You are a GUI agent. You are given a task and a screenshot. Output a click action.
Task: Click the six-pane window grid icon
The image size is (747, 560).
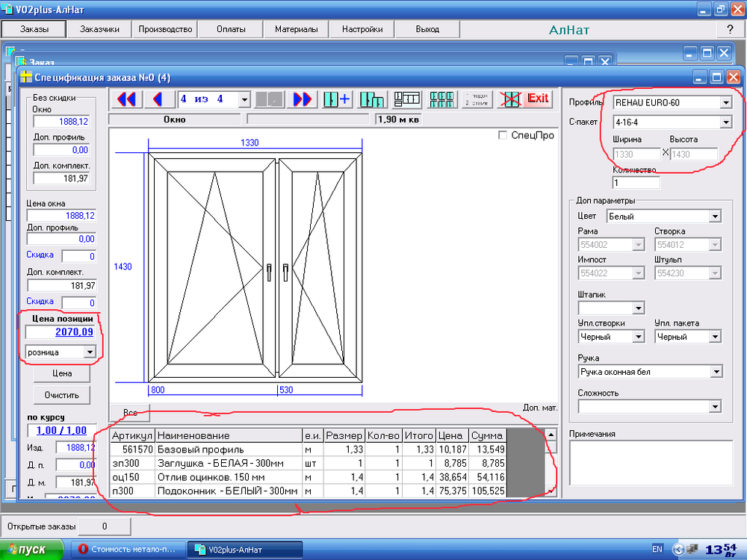point(442,99)
